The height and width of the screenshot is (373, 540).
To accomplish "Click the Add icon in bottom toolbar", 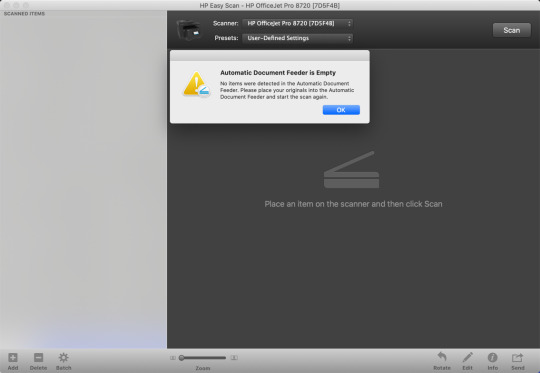I will (x=13, y=358).
